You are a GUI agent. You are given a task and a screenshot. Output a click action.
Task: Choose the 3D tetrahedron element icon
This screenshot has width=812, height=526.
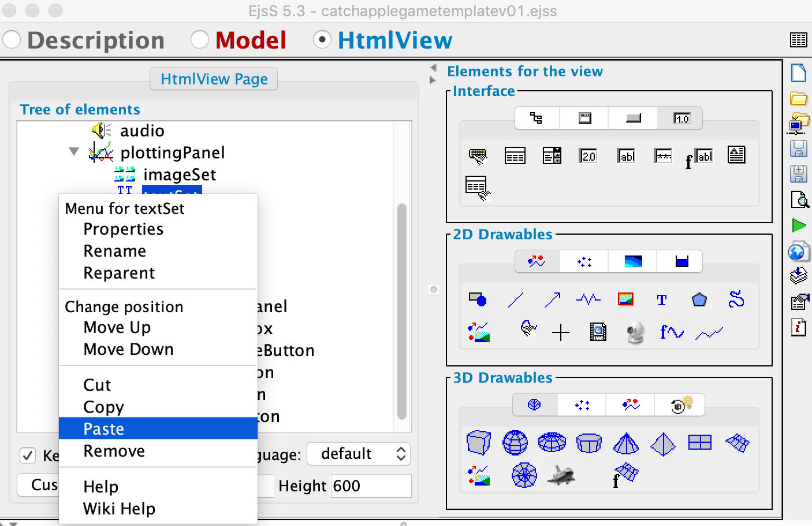pyautogui.click(x=663, y=444)
